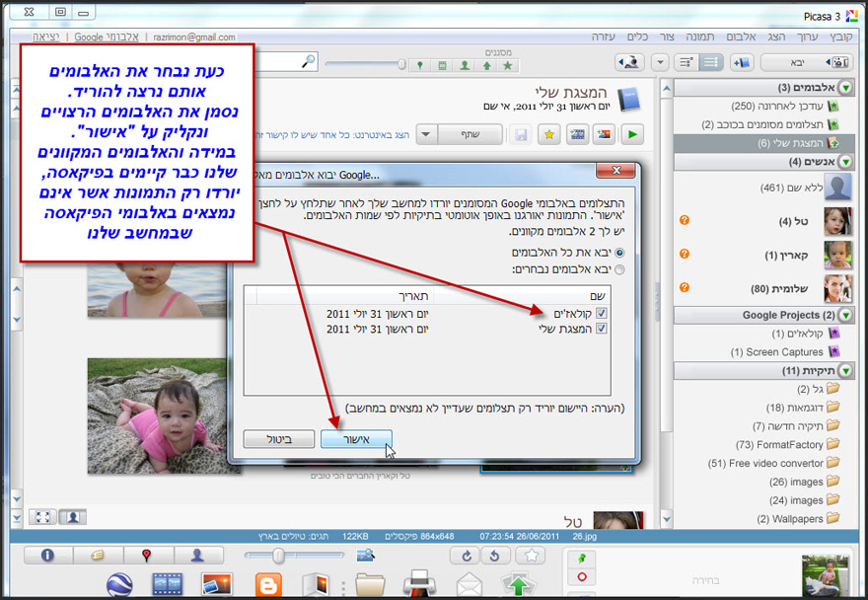The image size is (868, 600).
Task: Open the קובץ menu
Action: [x=840, y=37]
